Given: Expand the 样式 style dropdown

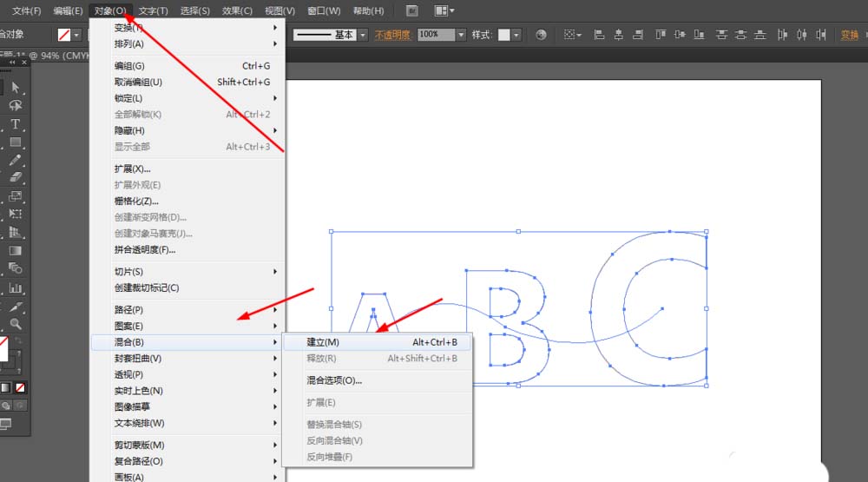Looking at the screenshot, I should point(516,35).
